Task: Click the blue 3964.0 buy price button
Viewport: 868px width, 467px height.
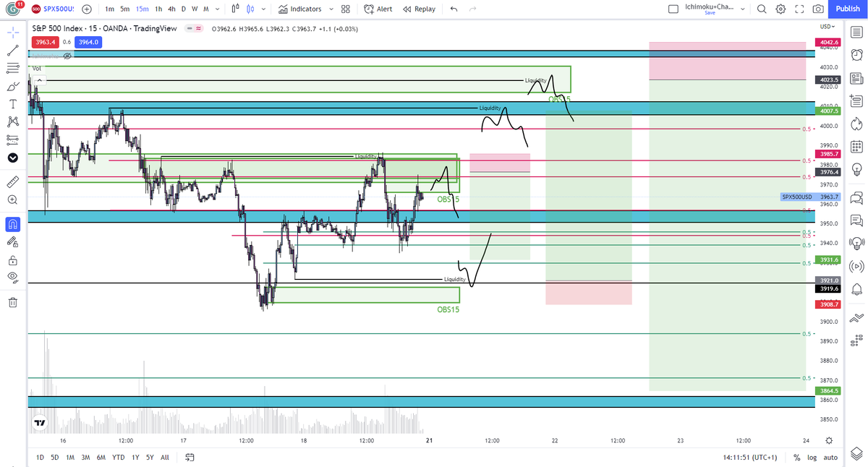Action: [x=88, y=42]
